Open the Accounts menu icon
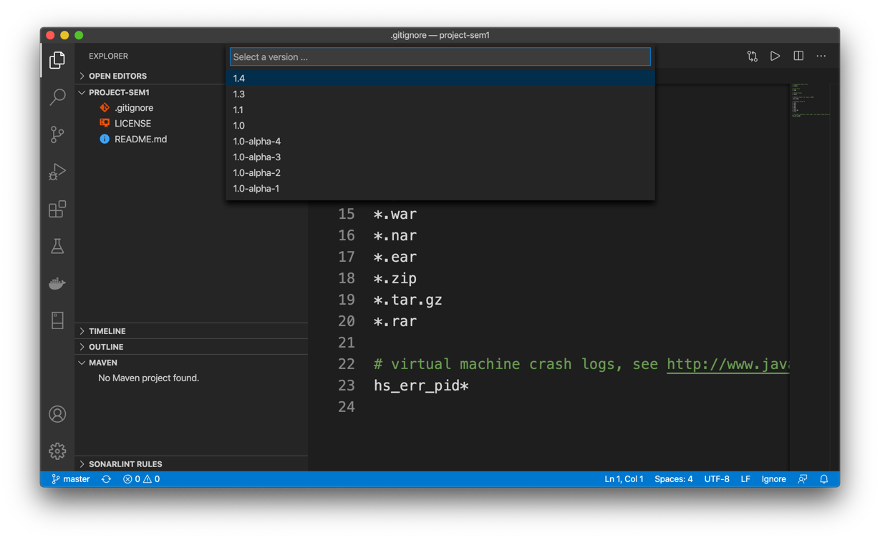This screenshot has width=880, height=540. click(x=57, y=414)
